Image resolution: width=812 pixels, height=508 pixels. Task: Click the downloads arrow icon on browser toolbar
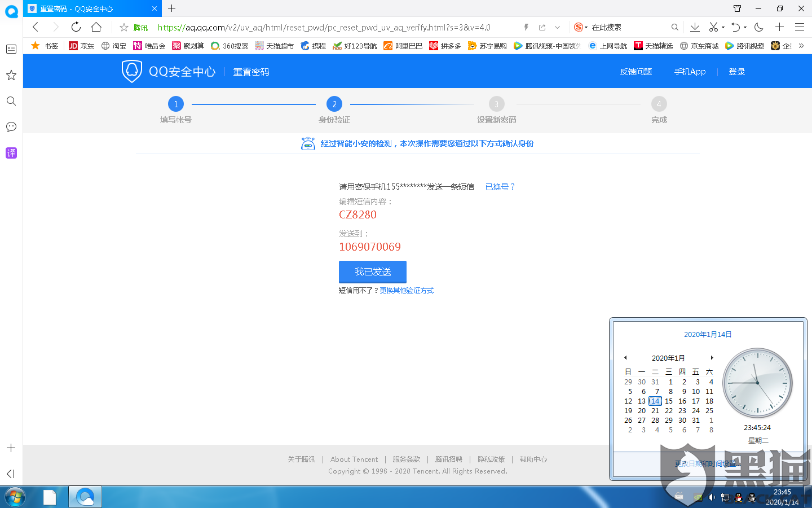tap(695, 27)
